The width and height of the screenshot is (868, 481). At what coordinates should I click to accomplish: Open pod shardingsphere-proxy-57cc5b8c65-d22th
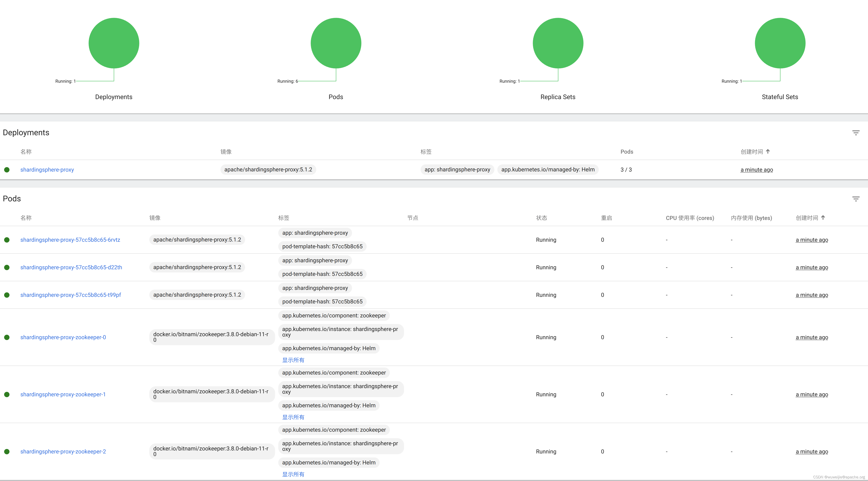[x=71, y=267]
